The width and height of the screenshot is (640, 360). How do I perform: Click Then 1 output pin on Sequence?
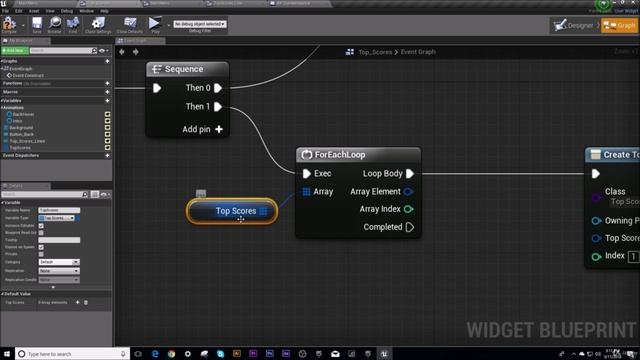(x=218, y=107)
